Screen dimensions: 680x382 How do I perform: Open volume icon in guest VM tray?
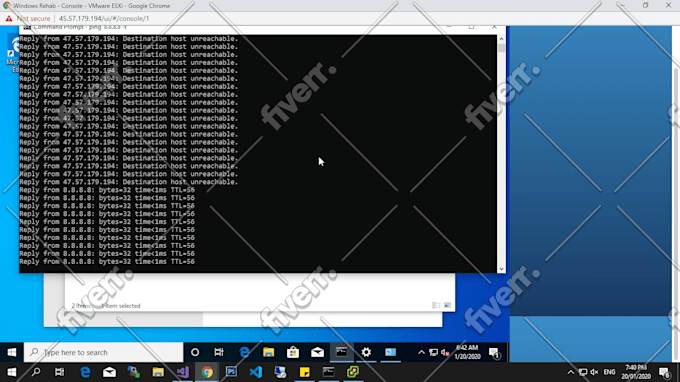pyautogui.click(x=445, y=353)
